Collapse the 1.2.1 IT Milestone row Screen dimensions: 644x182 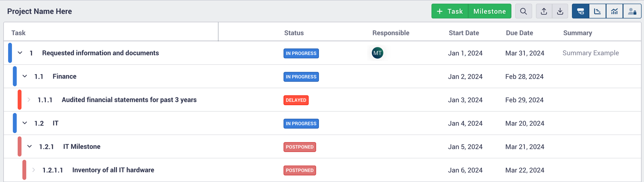[29, 146]
